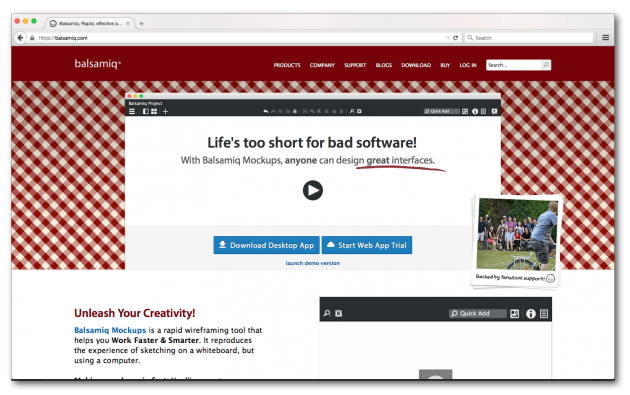Click the zoom magnifier icon in the lower mockup toolbar

[x=327, y=313]
